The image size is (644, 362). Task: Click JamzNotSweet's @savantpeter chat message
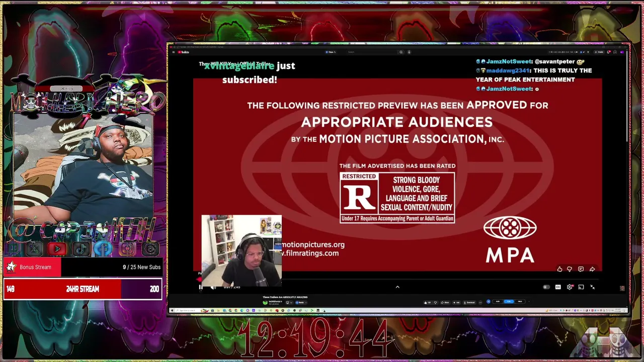529,61
